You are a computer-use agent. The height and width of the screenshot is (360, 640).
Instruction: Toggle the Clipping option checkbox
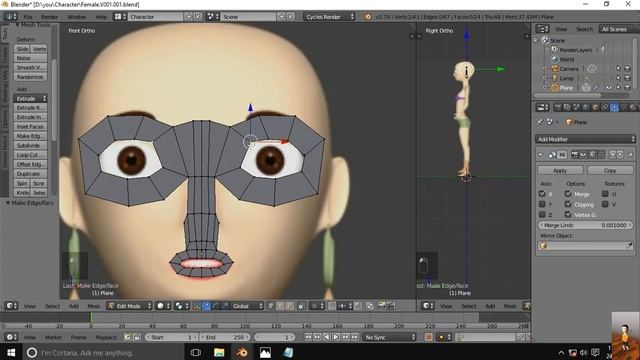[x=568, y=204]
